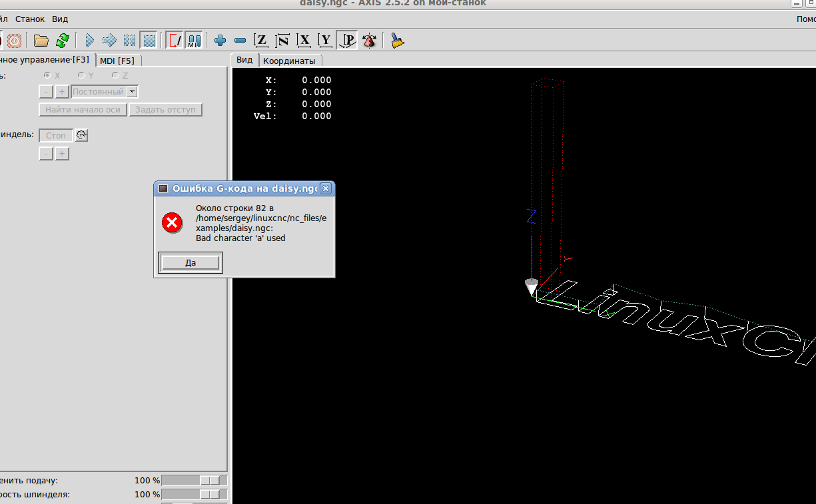Click the Найти начало оси button
The height and width of the screenshot is (504, 816).
(x=83, y=109)
